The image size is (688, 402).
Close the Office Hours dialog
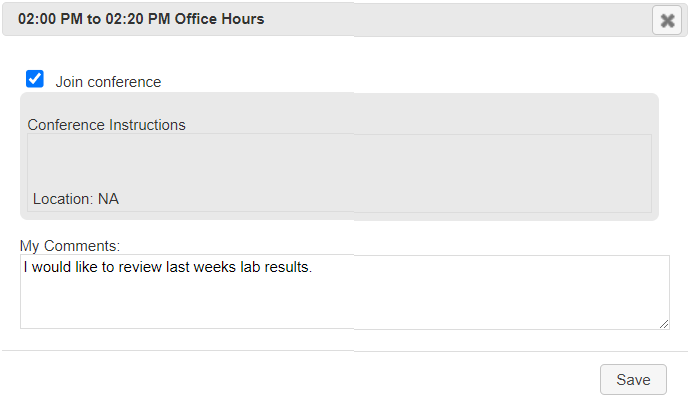[667, 20]
